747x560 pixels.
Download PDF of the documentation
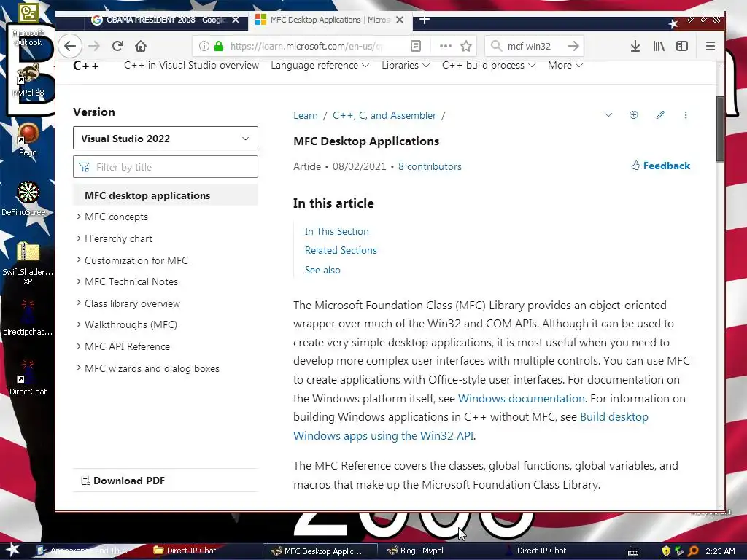coord(123,481)
